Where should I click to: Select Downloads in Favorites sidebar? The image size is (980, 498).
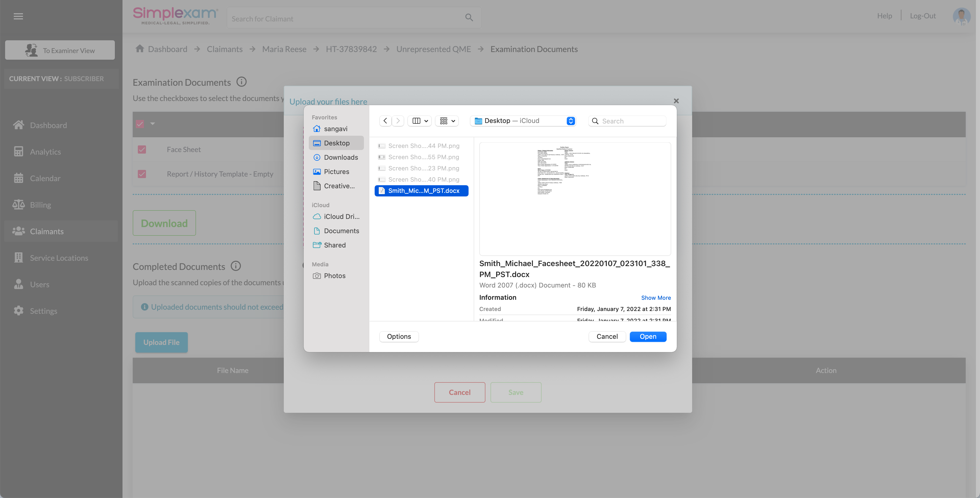[x=340, y=157]
